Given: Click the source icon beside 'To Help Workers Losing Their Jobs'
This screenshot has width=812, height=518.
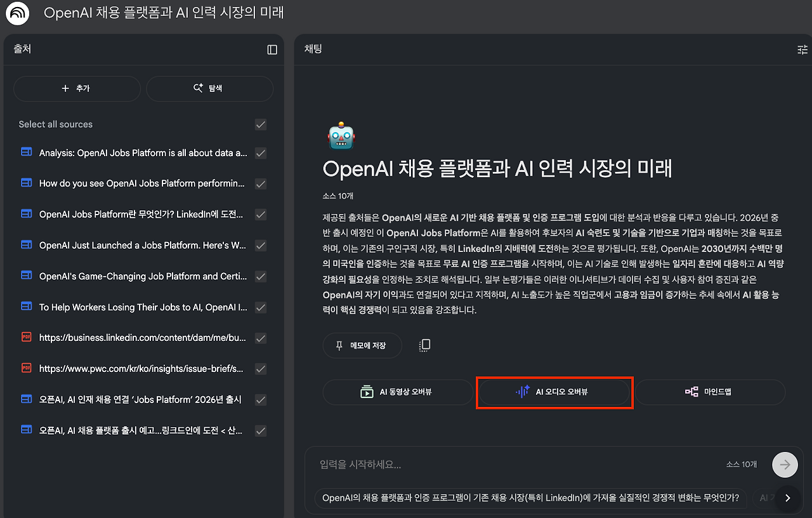Looking at the screenshot, I should (26, 307).
